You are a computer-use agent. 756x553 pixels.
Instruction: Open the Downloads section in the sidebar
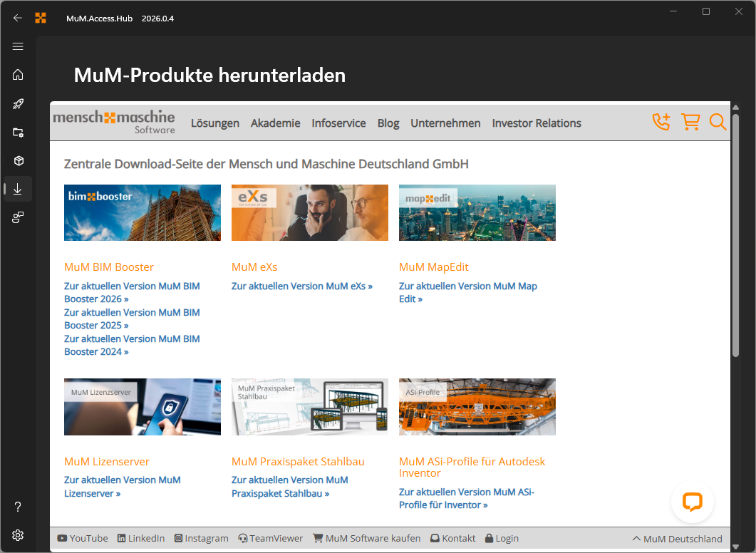[x=18, y=189]
